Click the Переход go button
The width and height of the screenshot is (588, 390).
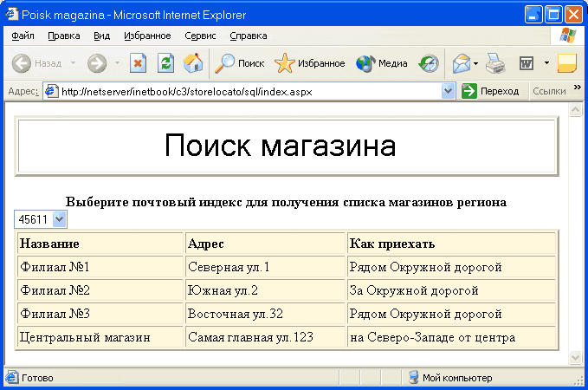[x=490, y=91]
